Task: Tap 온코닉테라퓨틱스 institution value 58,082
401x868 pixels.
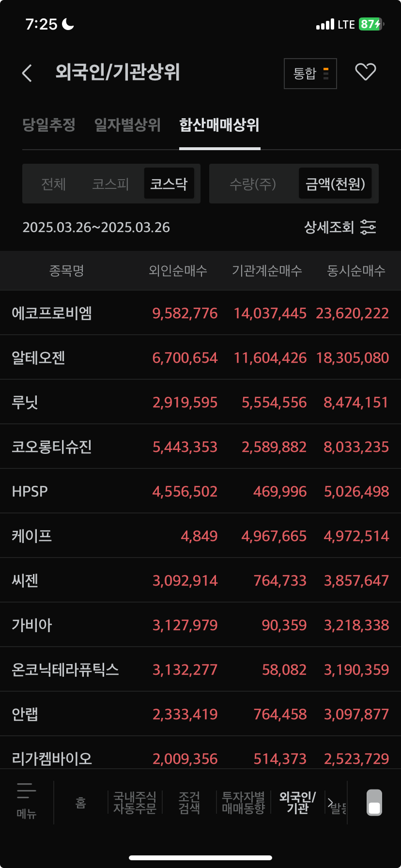Action: click(284, 670)
